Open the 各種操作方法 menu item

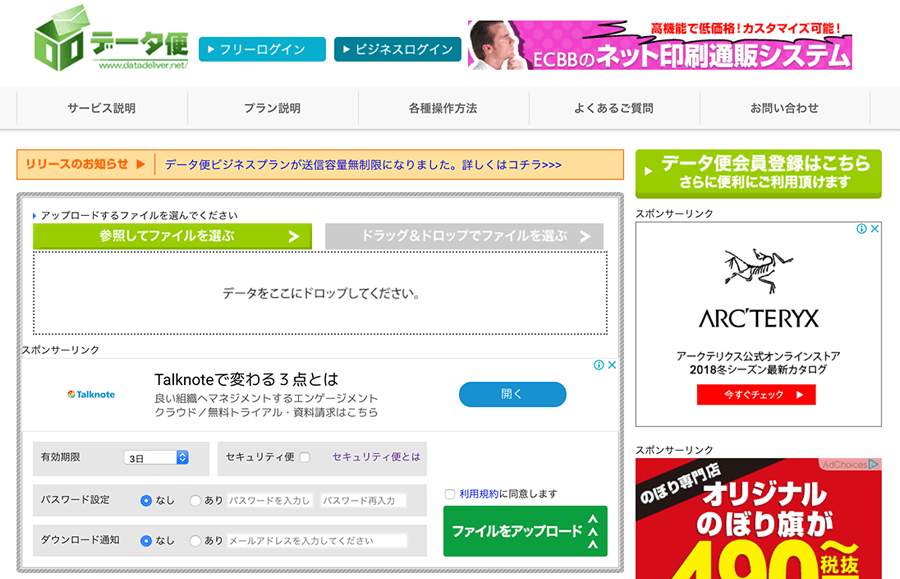point(443,108)
